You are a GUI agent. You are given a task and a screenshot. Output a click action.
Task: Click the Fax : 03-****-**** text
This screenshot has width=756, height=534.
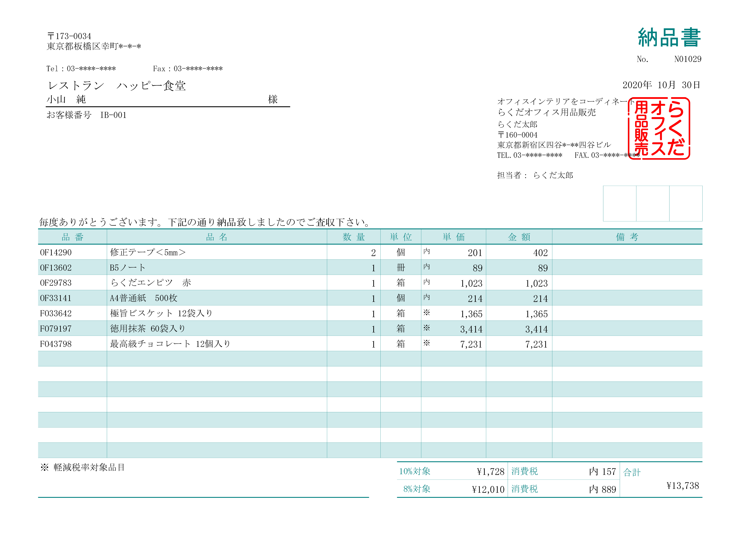pyautogui.click(x=188, y=69)
